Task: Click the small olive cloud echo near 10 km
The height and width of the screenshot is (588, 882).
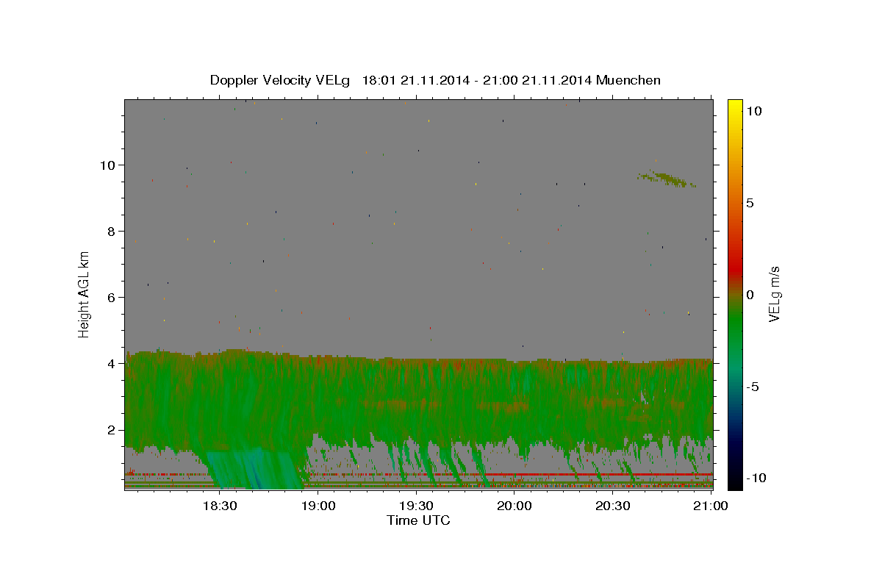Action: pos(667,179)
